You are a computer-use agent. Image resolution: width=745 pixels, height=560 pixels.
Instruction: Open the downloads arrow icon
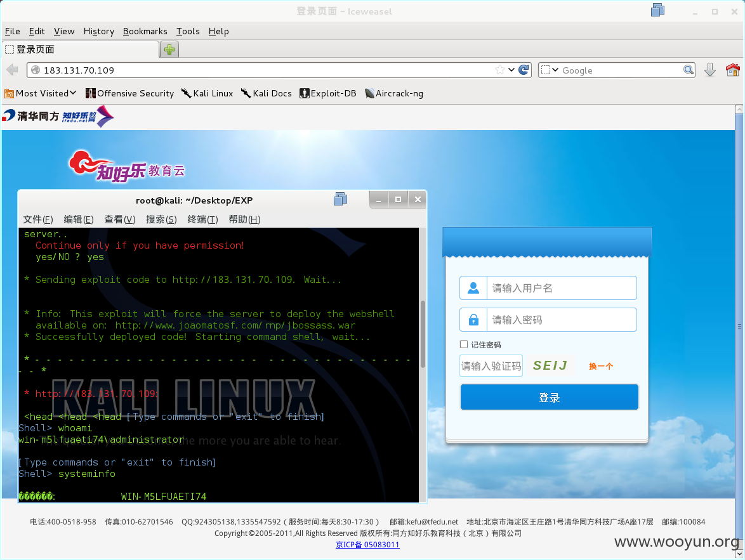pyautogui.click(x=710, y=70)
